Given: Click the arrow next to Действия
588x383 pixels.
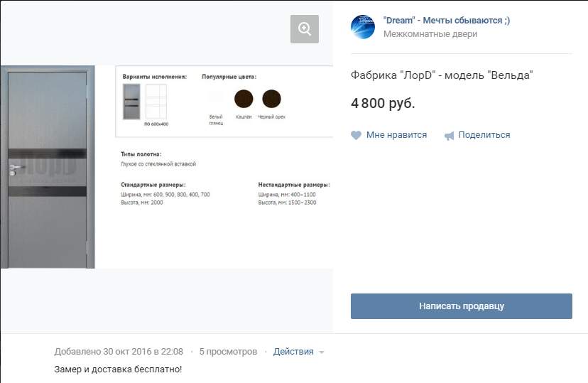Looking at the screenshot, I should click(322, 352).
